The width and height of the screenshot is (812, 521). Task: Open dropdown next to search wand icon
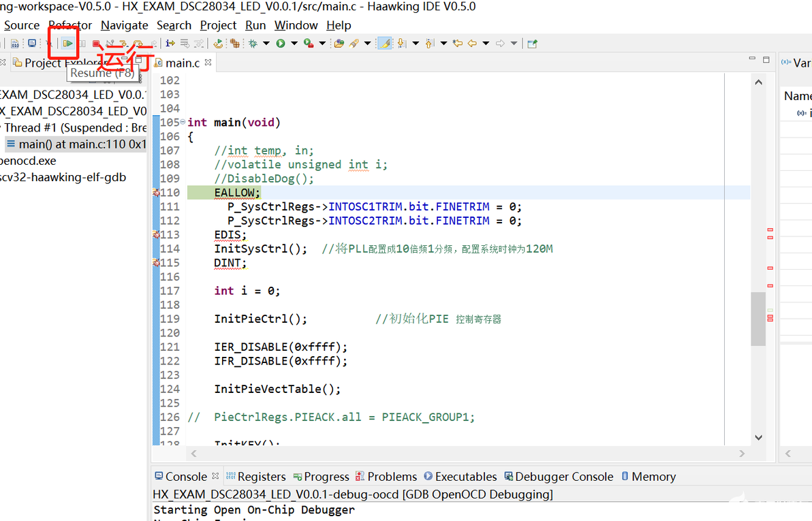tap(368, 44)
